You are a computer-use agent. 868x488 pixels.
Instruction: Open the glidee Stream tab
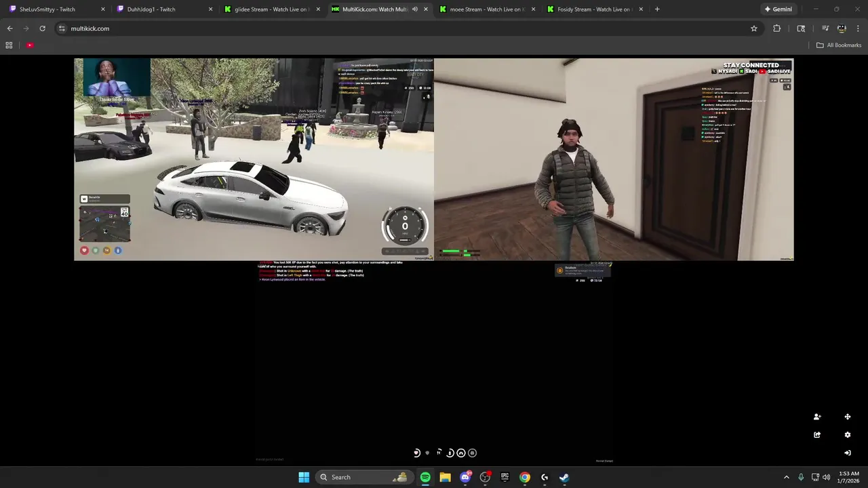coord(271,9)
